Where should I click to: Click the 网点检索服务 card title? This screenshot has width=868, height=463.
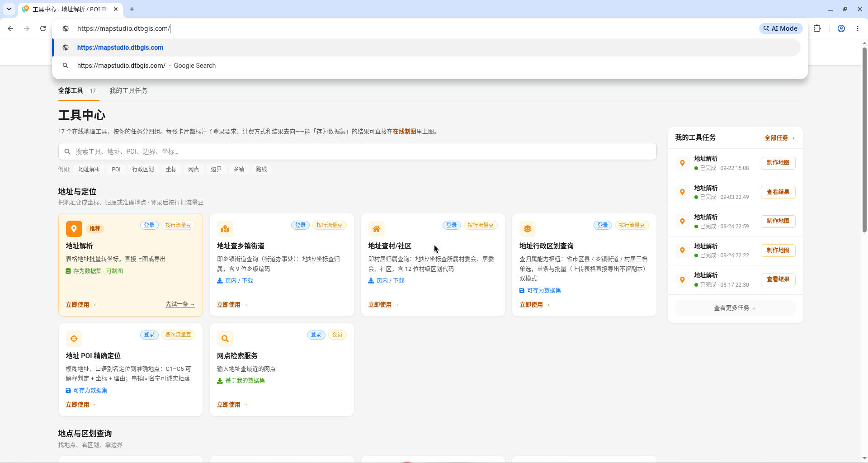(237, 356)
